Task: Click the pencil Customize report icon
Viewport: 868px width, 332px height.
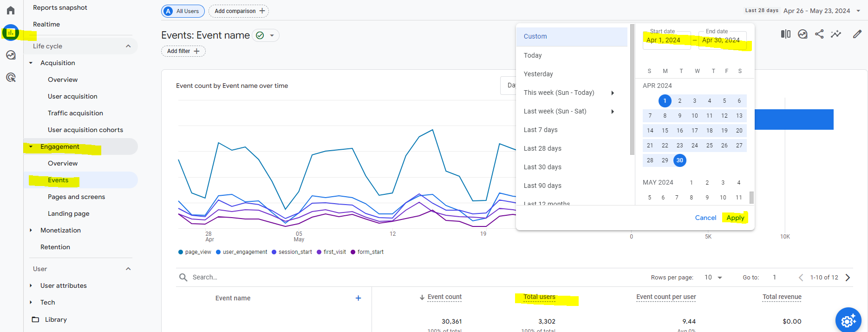Action: [x=857, y=34]
